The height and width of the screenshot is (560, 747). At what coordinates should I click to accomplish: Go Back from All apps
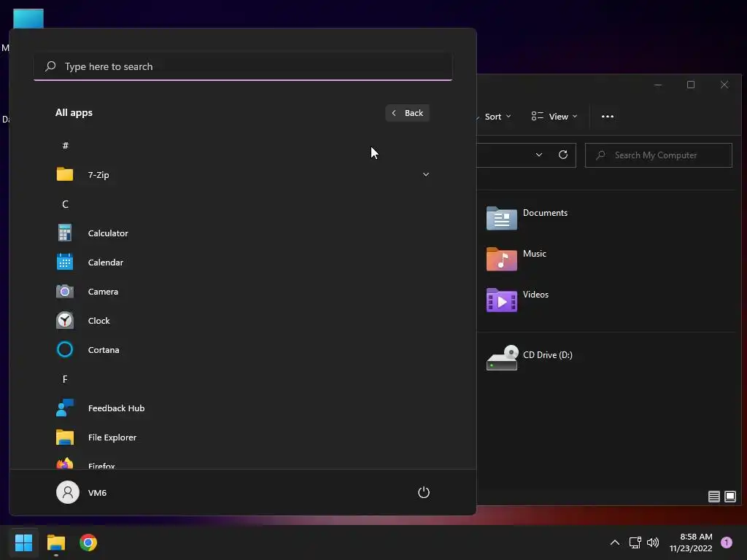click(407, 113)
